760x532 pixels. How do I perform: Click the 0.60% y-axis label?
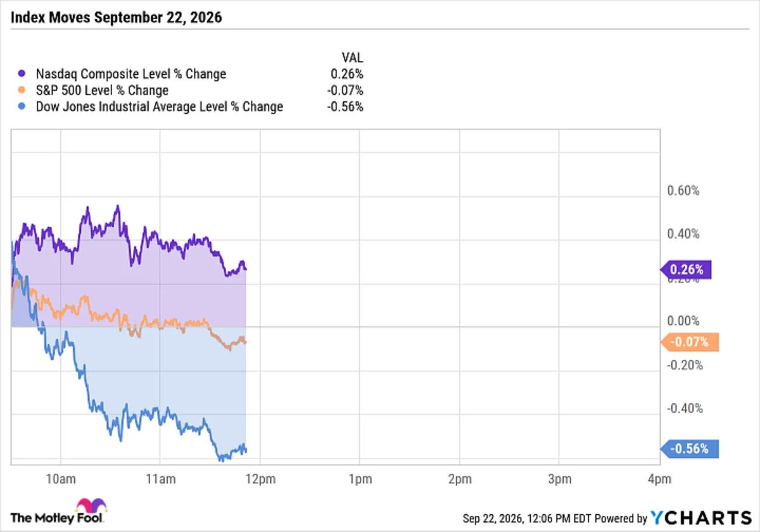[683, 191]
